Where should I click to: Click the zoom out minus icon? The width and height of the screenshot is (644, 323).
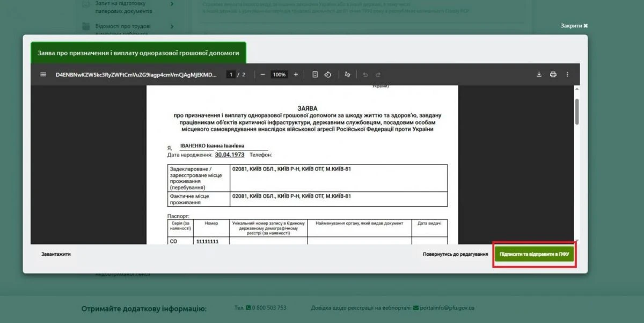point(262,75)
